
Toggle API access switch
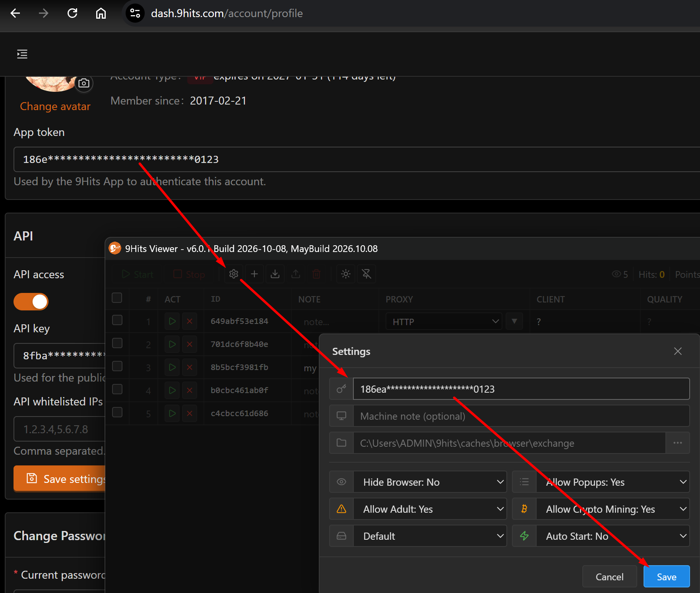(31, 302)
